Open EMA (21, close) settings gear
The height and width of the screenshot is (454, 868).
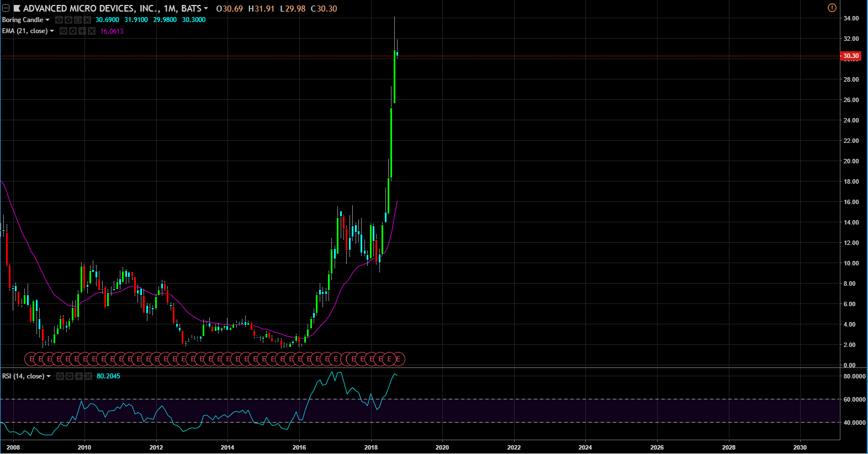(73, 31)
